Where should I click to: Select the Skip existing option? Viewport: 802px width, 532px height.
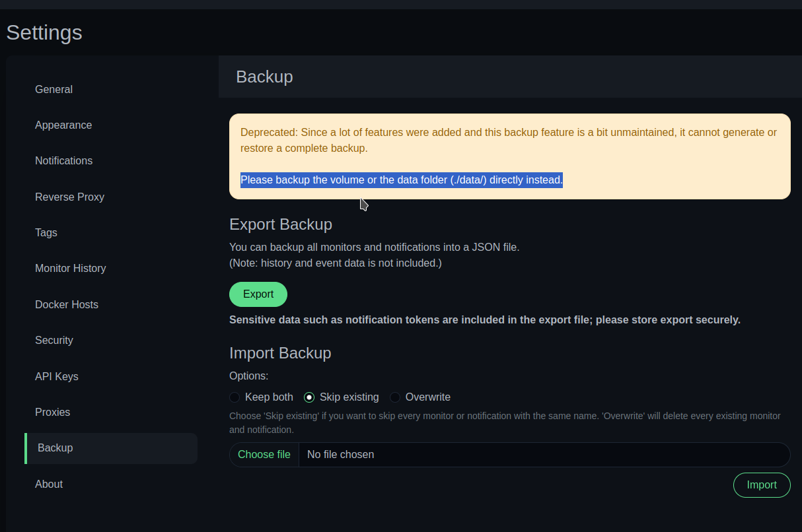[309, 397]
